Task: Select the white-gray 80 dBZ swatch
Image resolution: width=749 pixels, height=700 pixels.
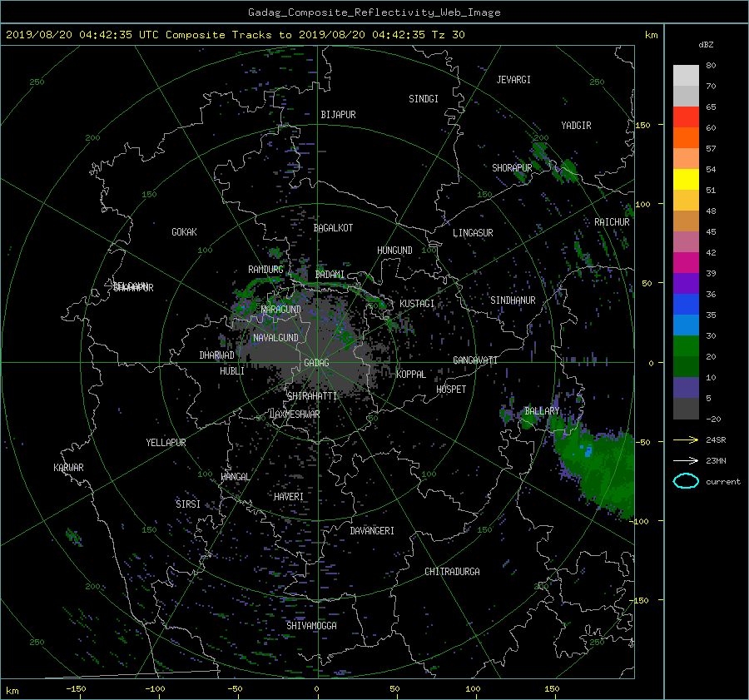Action: click(x=686, y=75)
